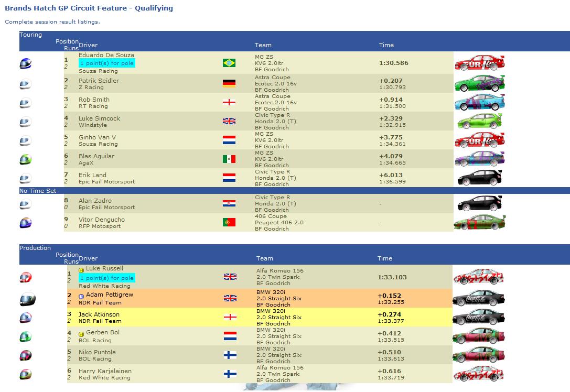Click the purple K badge beside Adam Pettigrew
Screen dimensions: 570x392
coord(81,297)
